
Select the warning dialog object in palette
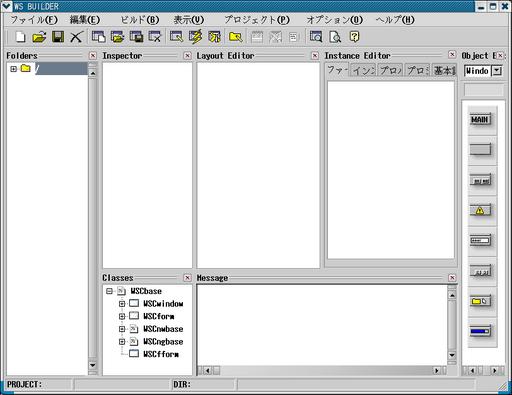(480, 210)
